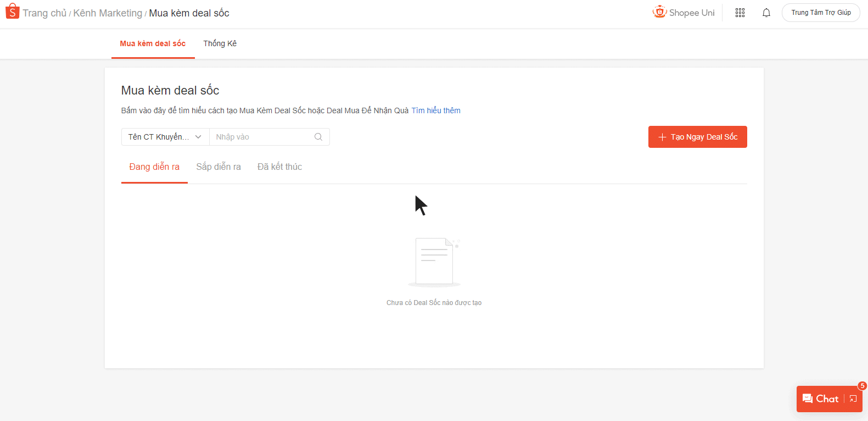Click the search magnifier icon

(x=318, y=137)
